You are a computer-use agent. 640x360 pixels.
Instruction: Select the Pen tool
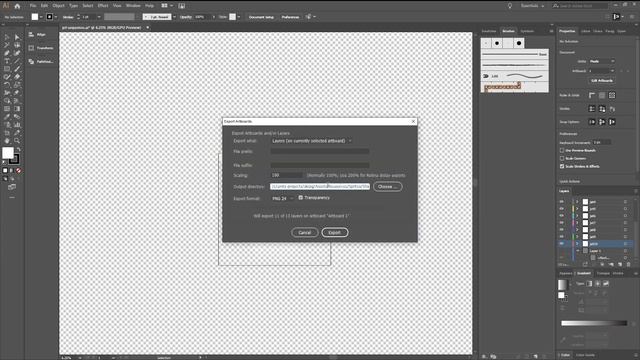(7, 53)
